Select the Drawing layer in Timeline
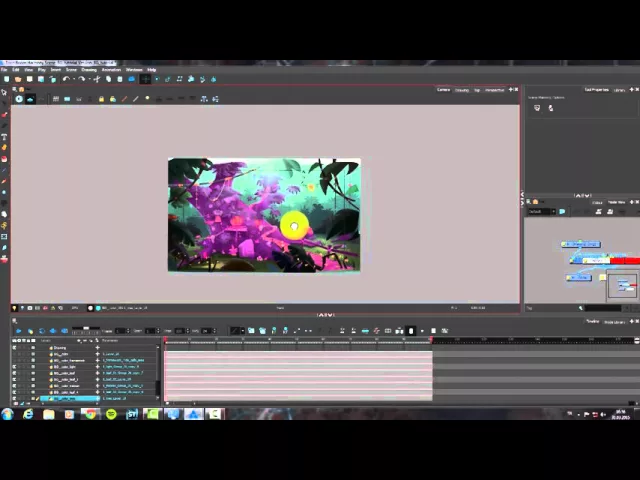Viewport: 640px width, 480px height. coord(60,348)
